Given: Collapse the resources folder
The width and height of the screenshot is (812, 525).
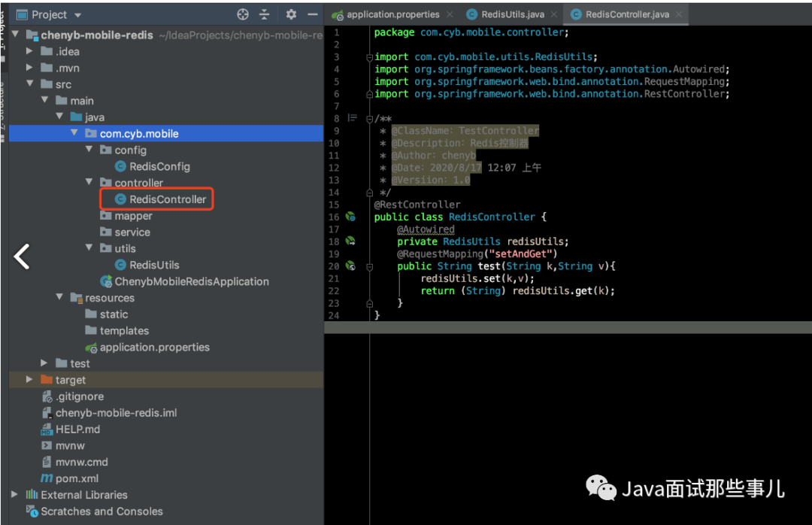Looking at the screenshot, I should (59, 298).
